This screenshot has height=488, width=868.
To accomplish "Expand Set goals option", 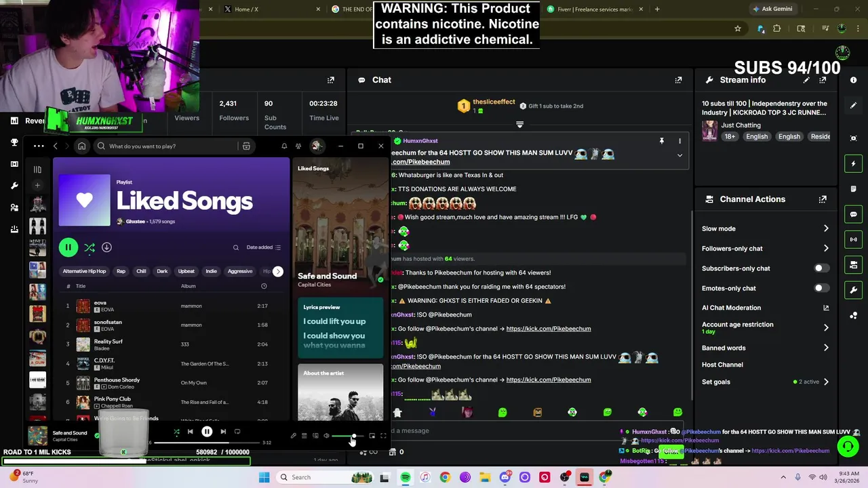I will click(x=765, y=382).
